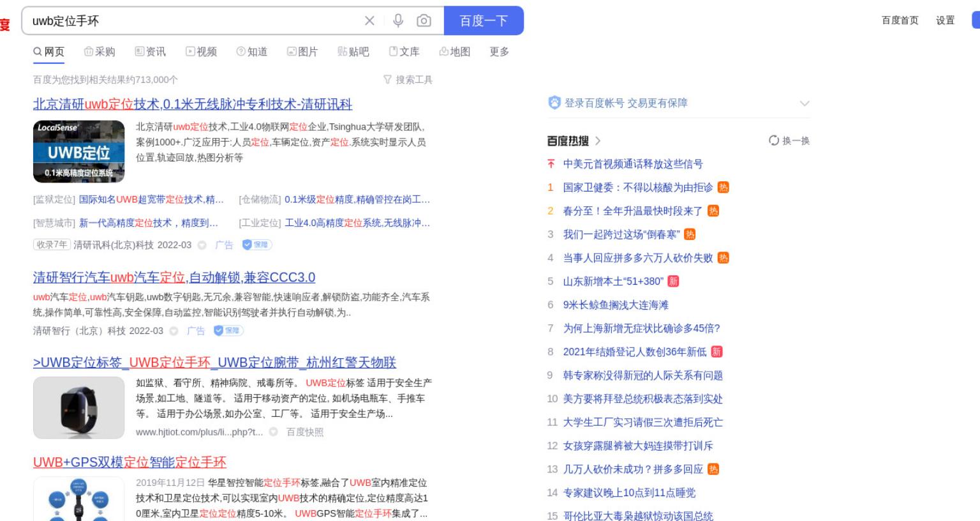Expand the 更多 tab menu
The height and width of the screenshot is (521, 980).
click(500, 52)
